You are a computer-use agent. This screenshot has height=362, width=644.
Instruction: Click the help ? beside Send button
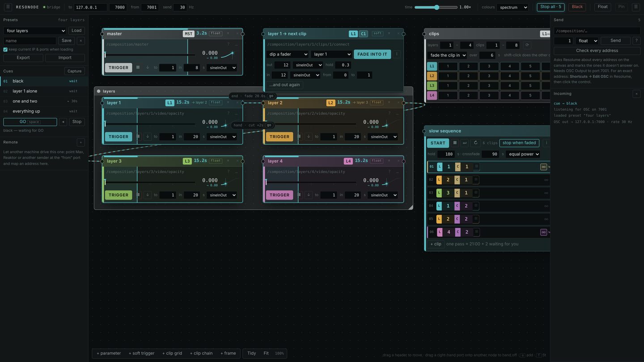636,41
